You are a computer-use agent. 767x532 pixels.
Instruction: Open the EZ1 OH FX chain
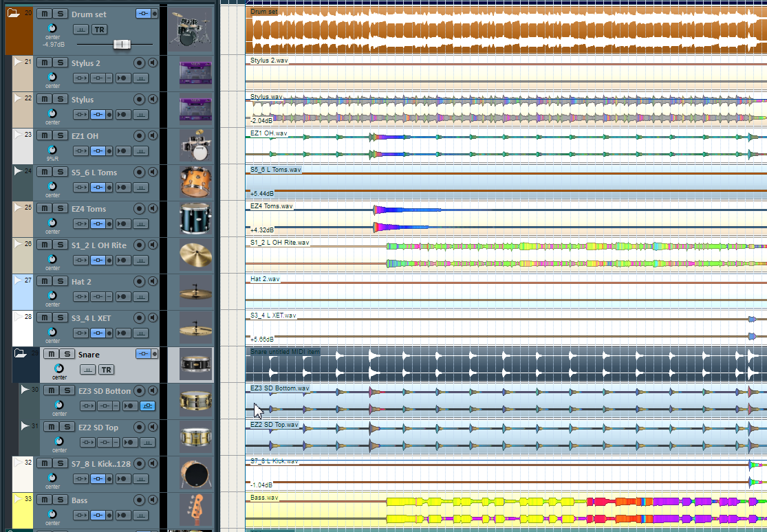[x=98, y=151]
